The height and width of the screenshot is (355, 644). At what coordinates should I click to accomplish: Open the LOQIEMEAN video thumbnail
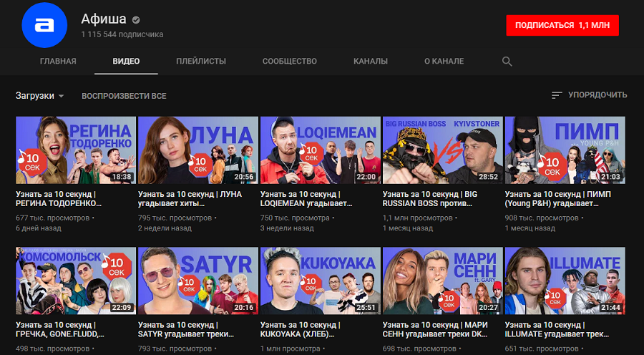click(x=321, y=150)
